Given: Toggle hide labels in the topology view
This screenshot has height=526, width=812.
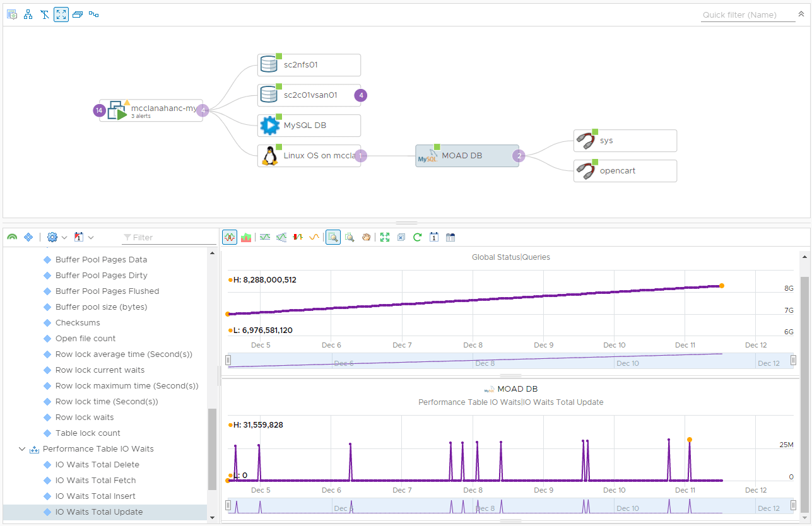Looking at the screenshot, I should pos(44,14).
